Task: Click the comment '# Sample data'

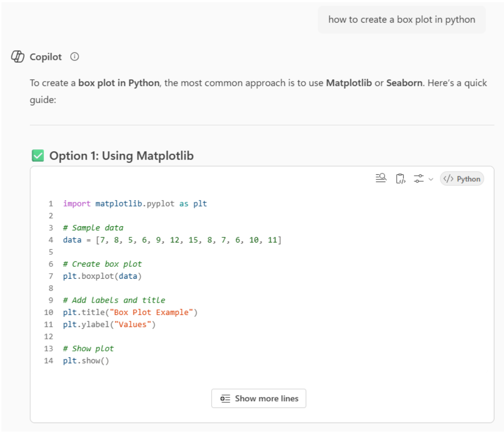Action: coord(93,228)
